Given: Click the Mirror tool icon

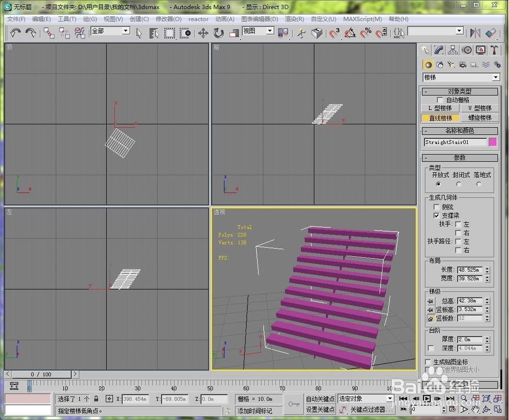Looking at the screenshot, I should click(475, 33).
